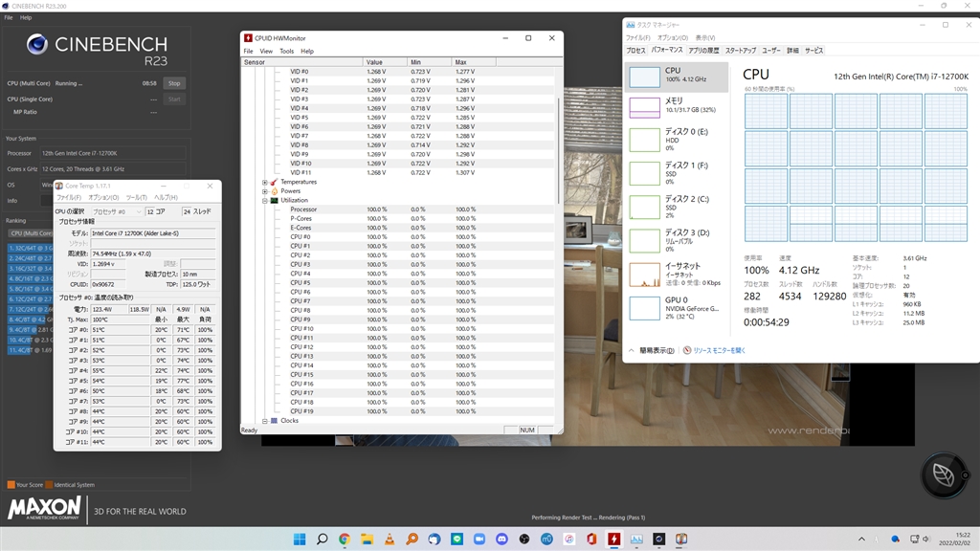Viewport: 980px width, 551px height.
Task: Switch to Cinebench taskbar icon
Action: point(659,539)
